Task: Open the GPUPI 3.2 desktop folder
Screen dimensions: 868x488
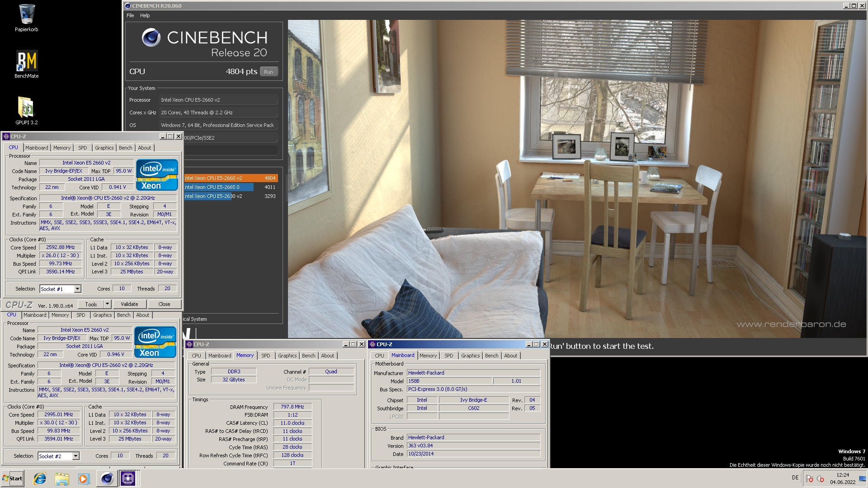Action: tap(26, 111)
